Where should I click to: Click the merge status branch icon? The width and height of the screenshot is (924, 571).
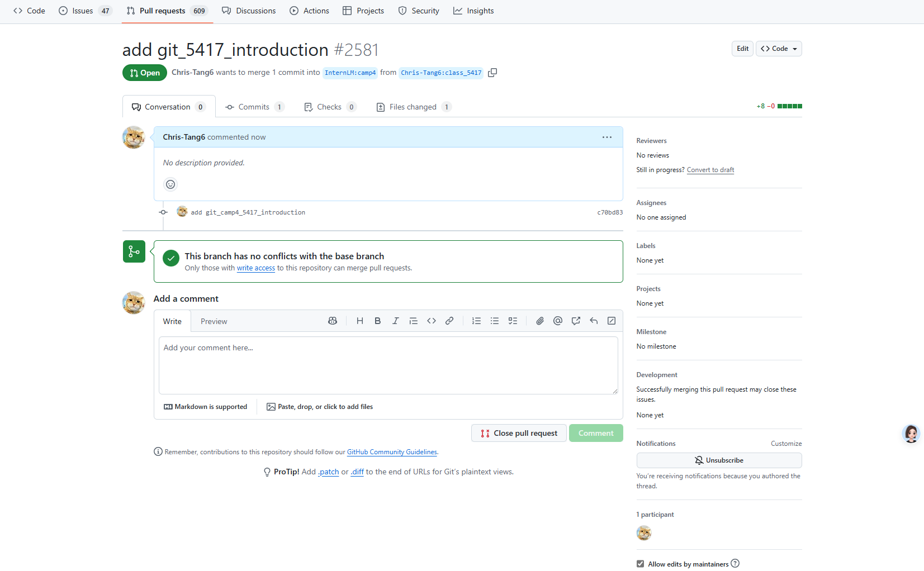134,251
